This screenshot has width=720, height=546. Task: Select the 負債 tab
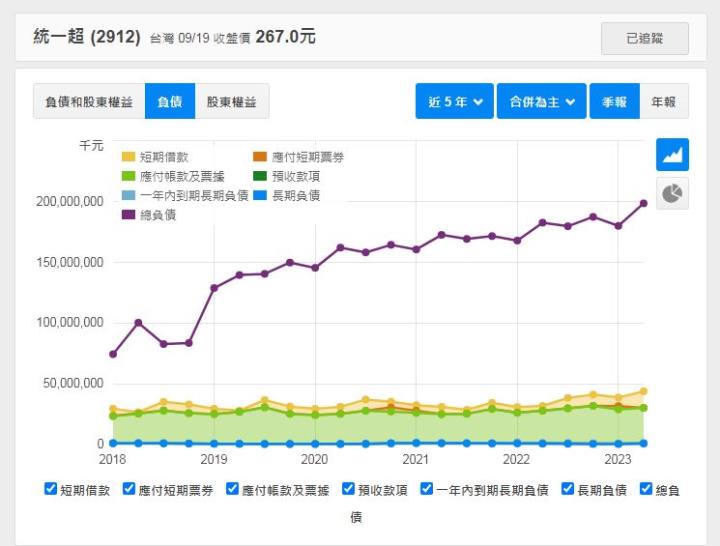[x=169, y=101]
